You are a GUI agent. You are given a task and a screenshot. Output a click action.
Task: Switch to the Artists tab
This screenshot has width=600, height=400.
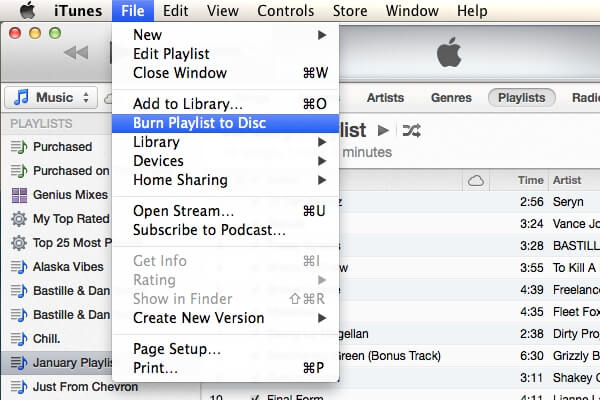[385, 98]
